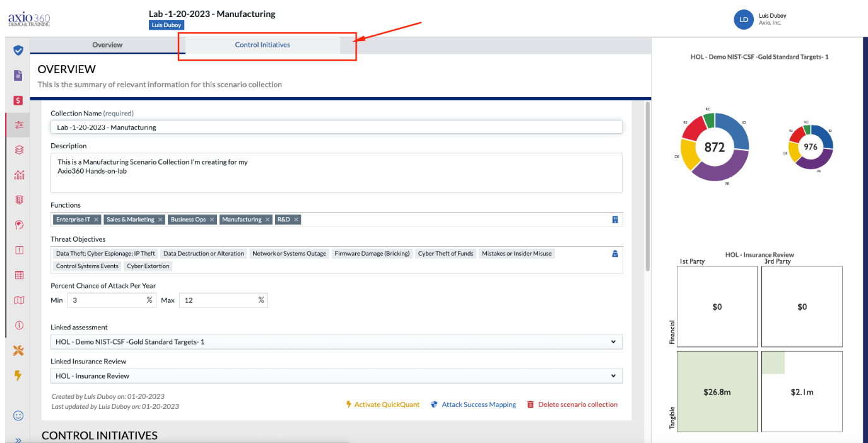Viewport: 868px width, 443px height.
Task: Click the HOL - Insurance Review chart title
Action: 759,255
